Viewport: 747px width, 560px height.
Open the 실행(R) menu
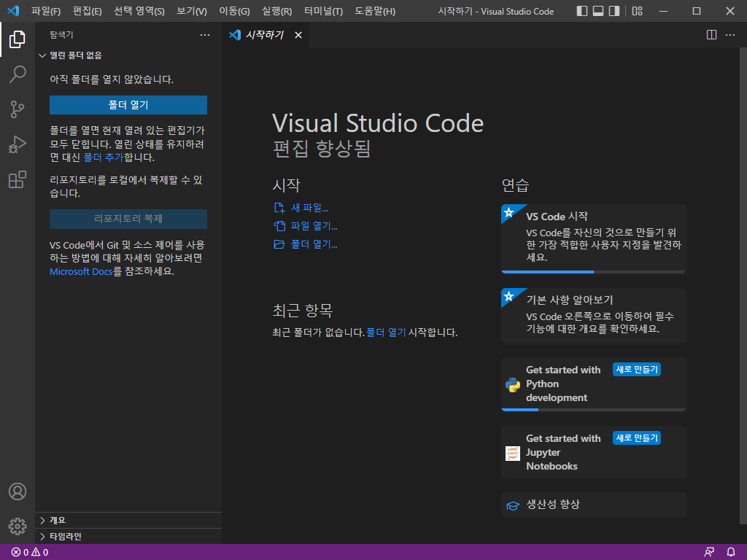pyautogui.click(x=276, y=11)
